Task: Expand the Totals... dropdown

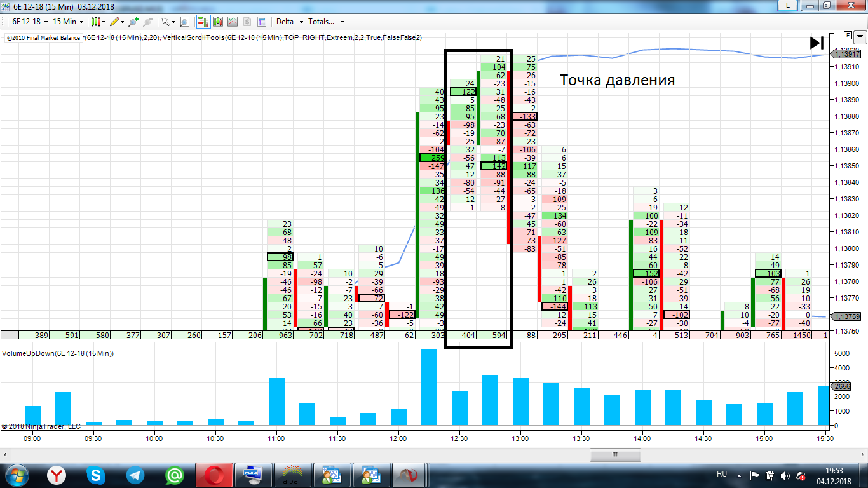Action: coord(326,22)
